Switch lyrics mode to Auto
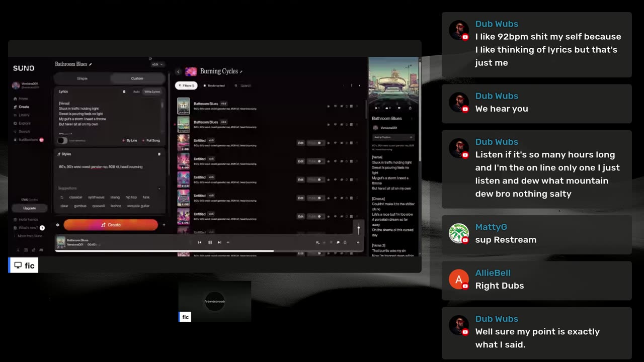The height and width of the screenshot is (362, 644). pyautogui.click(x=136, y=92)
